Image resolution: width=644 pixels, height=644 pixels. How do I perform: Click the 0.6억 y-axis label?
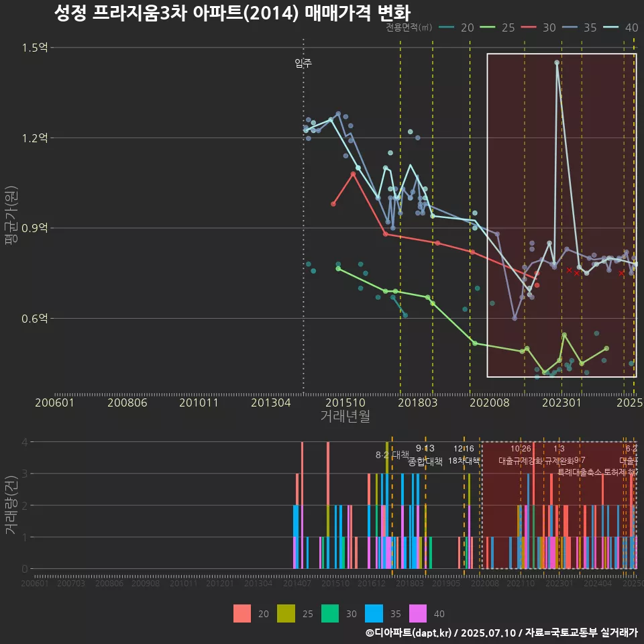coord(35,318)
